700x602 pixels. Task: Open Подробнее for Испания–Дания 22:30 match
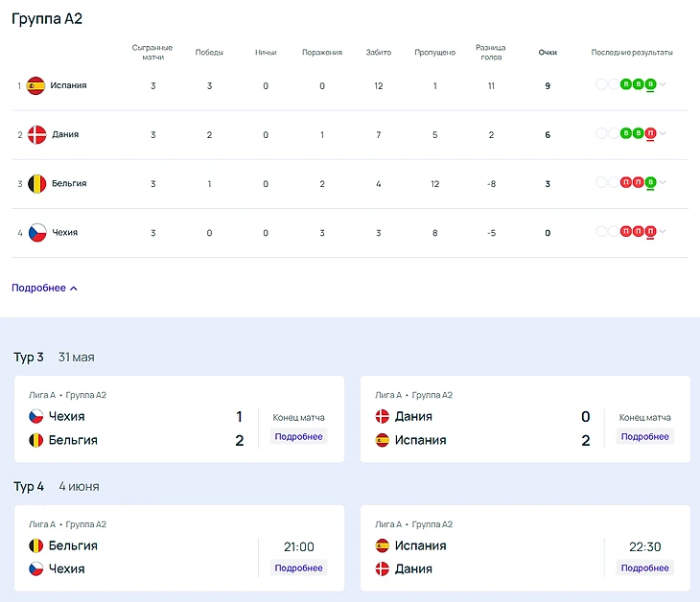tap(644, 567)
